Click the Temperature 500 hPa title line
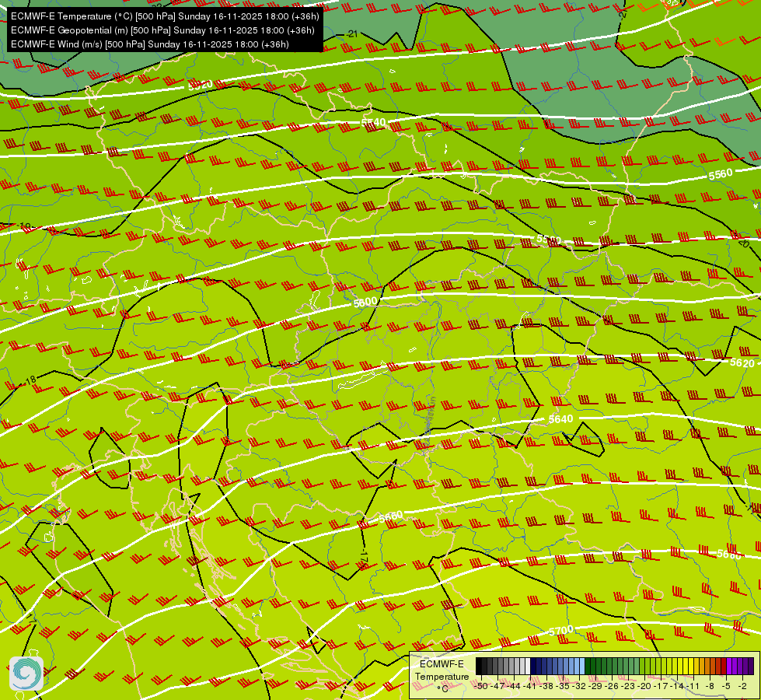This screenshot has height=700, width=761. tap(165, 16)
